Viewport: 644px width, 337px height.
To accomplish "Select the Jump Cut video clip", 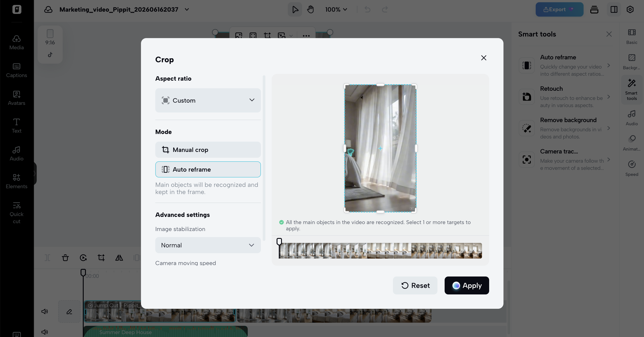I will click(x=160, y=311).
